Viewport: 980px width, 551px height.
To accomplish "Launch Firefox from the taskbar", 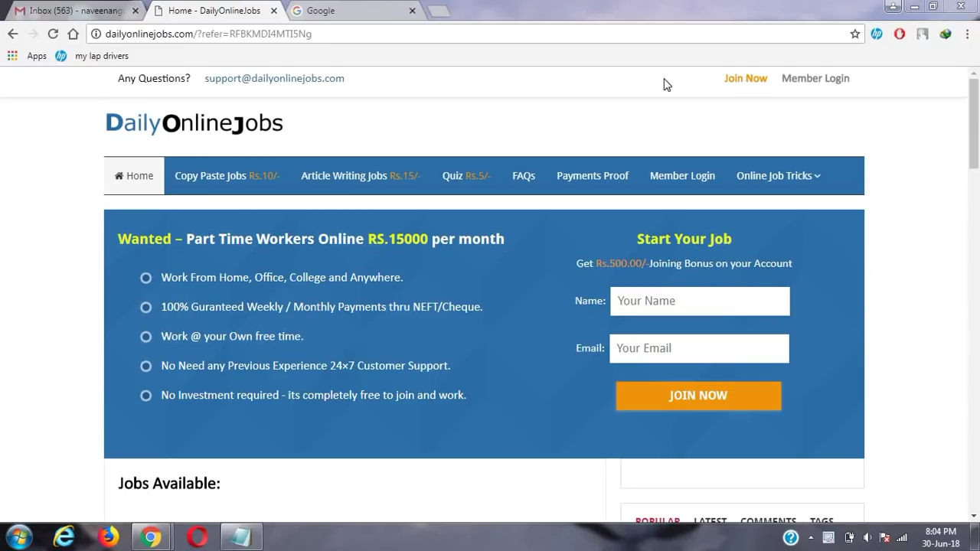I will point(108,537).
